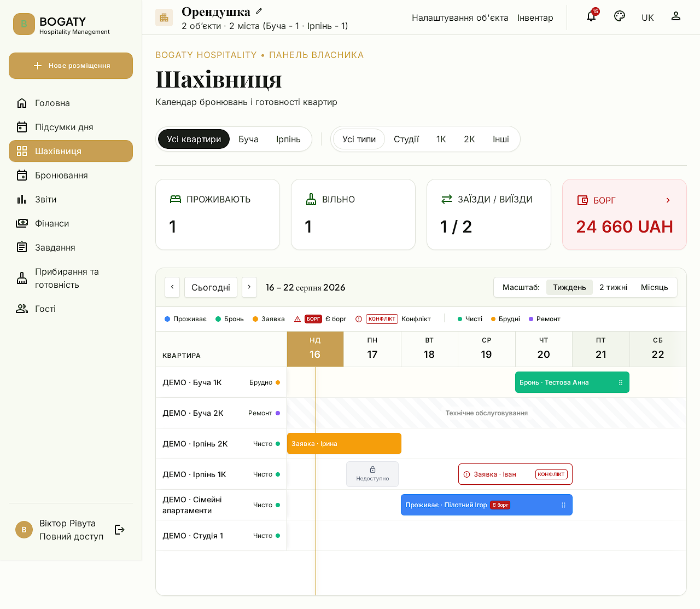Open the Інвентар tab
Viewport: 700px width, 609px height.
535,18
